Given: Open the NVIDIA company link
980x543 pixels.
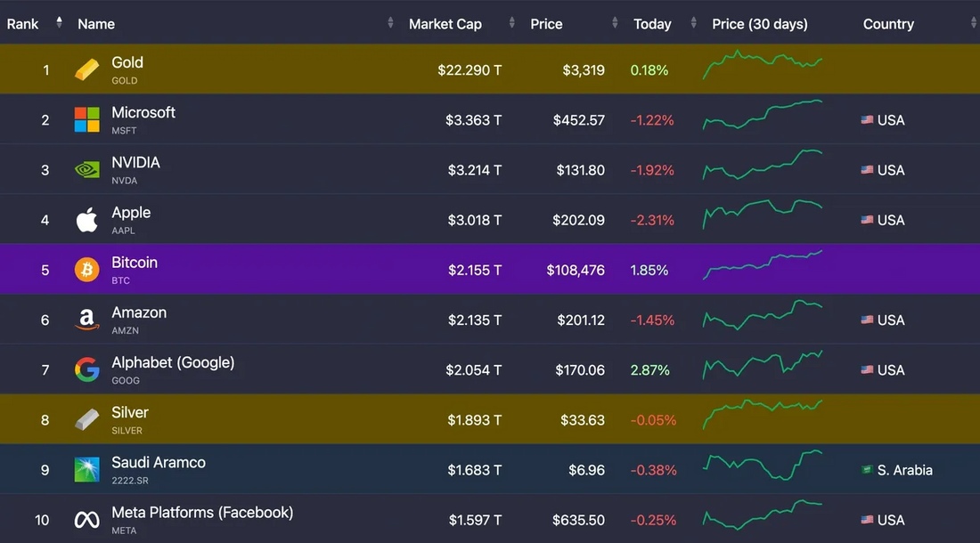Looking at the screenshot, I should (135, 162).
